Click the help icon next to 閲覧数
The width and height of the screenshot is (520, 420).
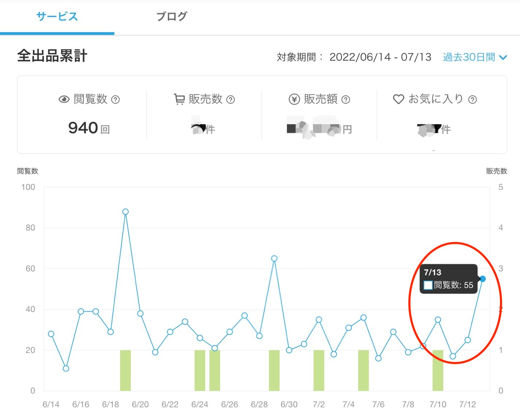(x=115, y=100)
